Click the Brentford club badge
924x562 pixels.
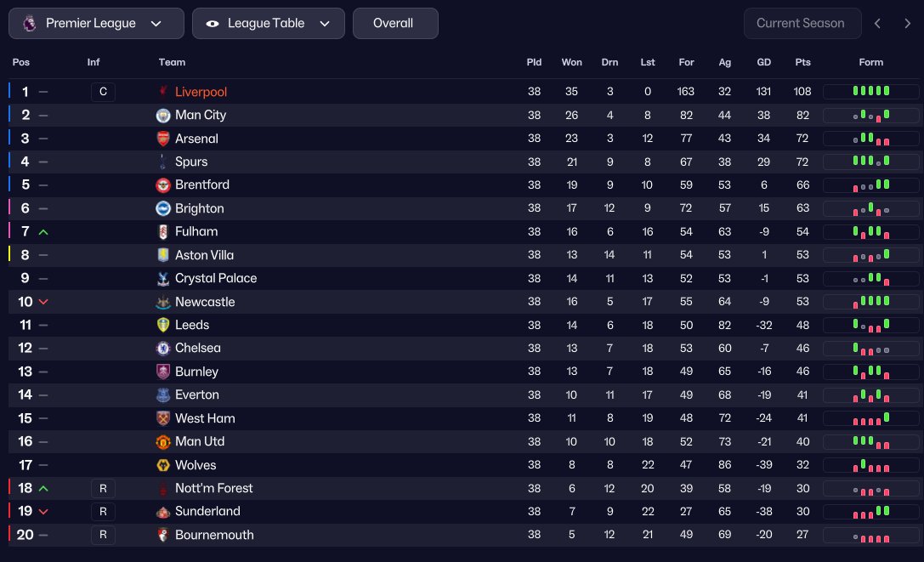coord(163,185)
